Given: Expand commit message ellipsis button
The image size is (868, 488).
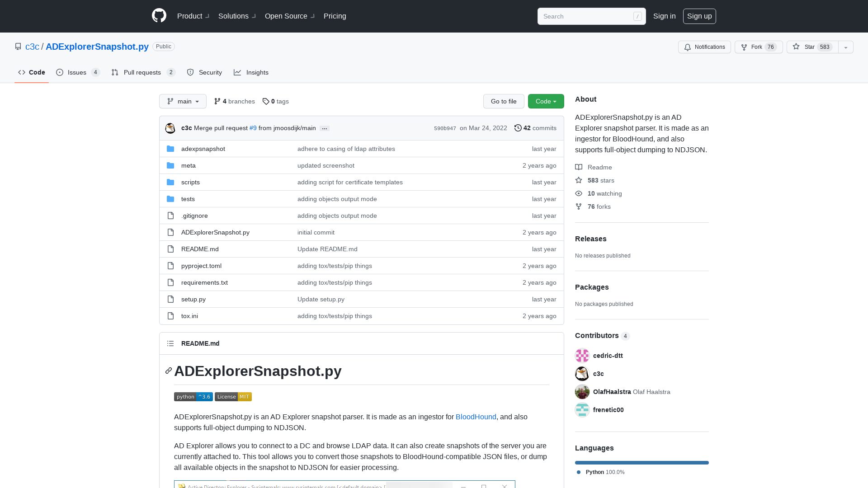Looking at the screenshot, I should pyautogui.click(x=325, y=128).
